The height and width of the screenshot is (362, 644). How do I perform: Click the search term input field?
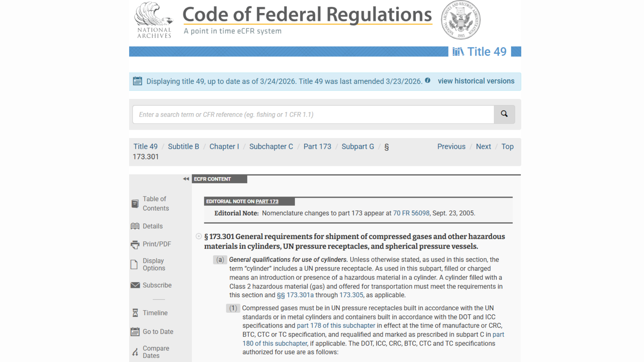point(313,115)
